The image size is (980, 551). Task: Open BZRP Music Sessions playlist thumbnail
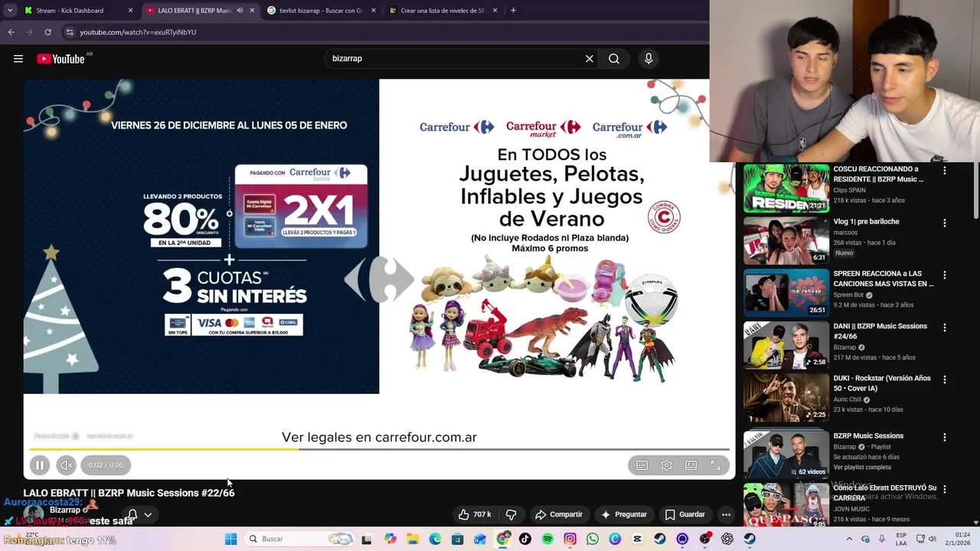[x=786, y=454]
